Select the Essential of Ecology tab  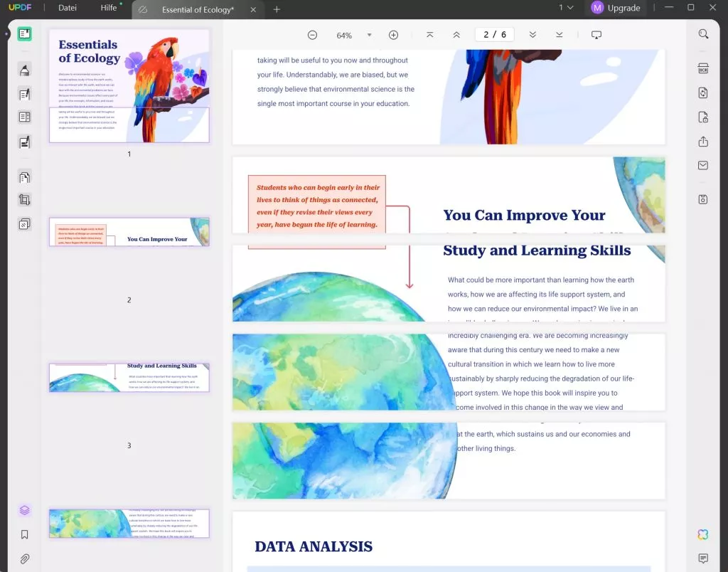[x=198, y=9]
